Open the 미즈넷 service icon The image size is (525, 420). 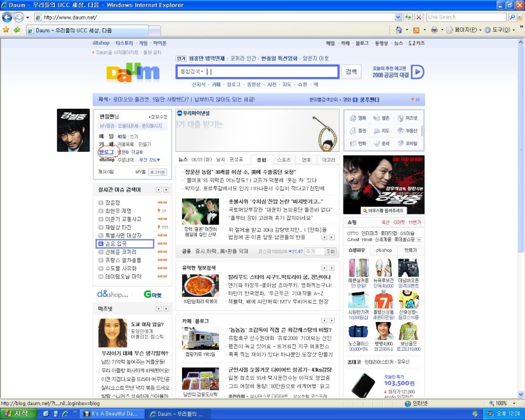[x=407, y=118]
